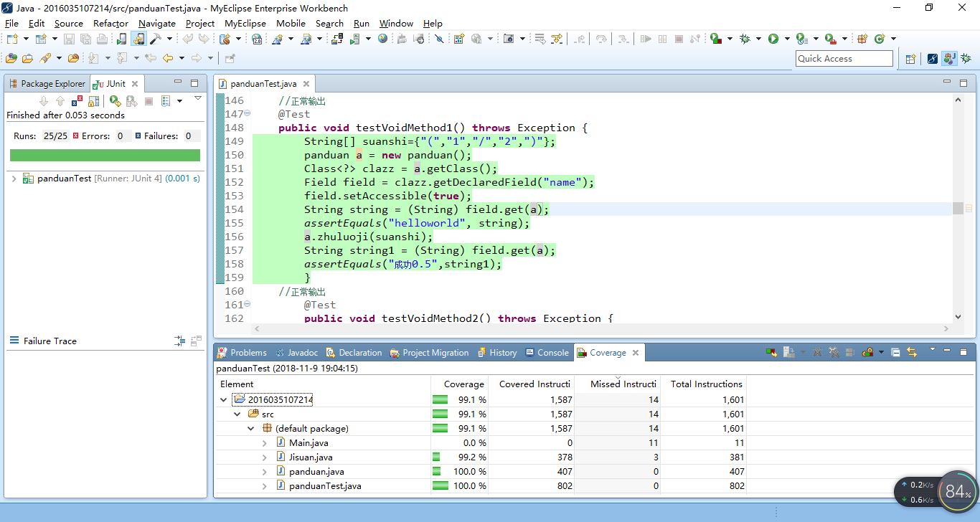
Task: Open the Run As history dropdown arrow
Action: pyautogui.click(x=816, y=39)
